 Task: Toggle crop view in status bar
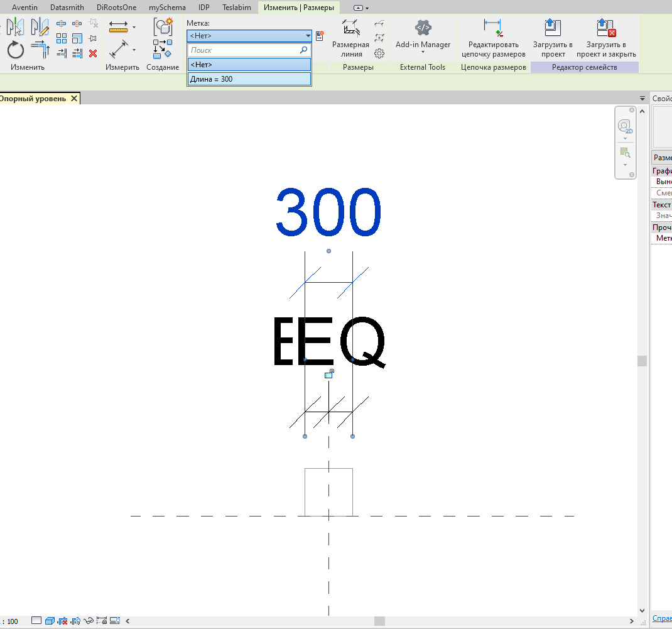[63, 621]
